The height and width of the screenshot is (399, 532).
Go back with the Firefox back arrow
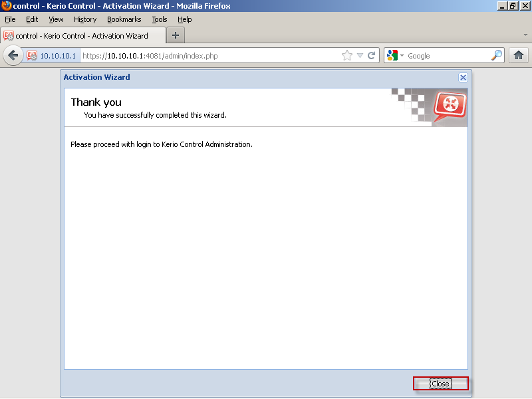click(x=13, y=55)
